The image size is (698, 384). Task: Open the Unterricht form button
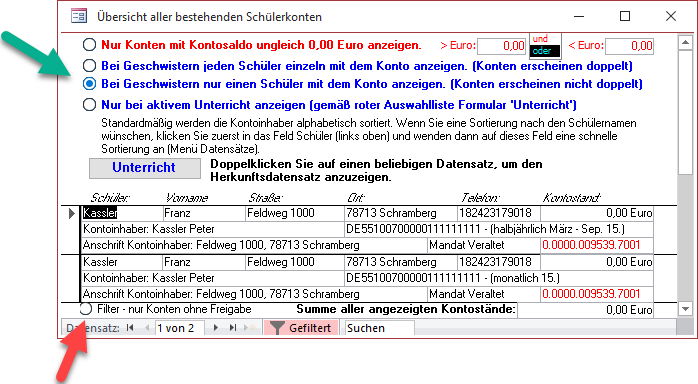pyautogui.click(x=145, y=168)
